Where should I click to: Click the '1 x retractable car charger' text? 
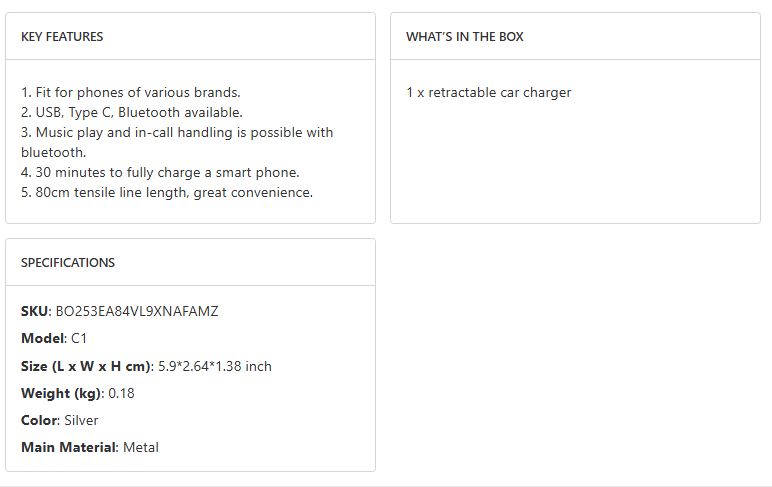tap(488, 92)
